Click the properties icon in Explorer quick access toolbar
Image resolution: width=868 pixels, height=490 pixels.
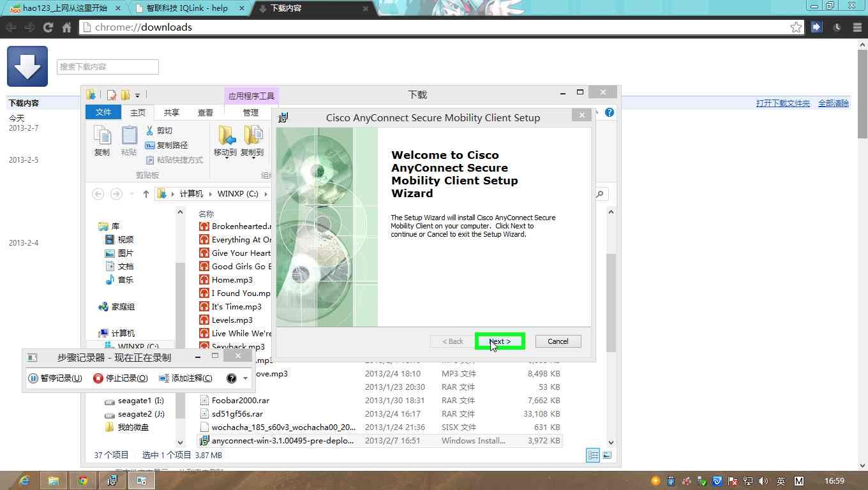click(x=112, y=95)
